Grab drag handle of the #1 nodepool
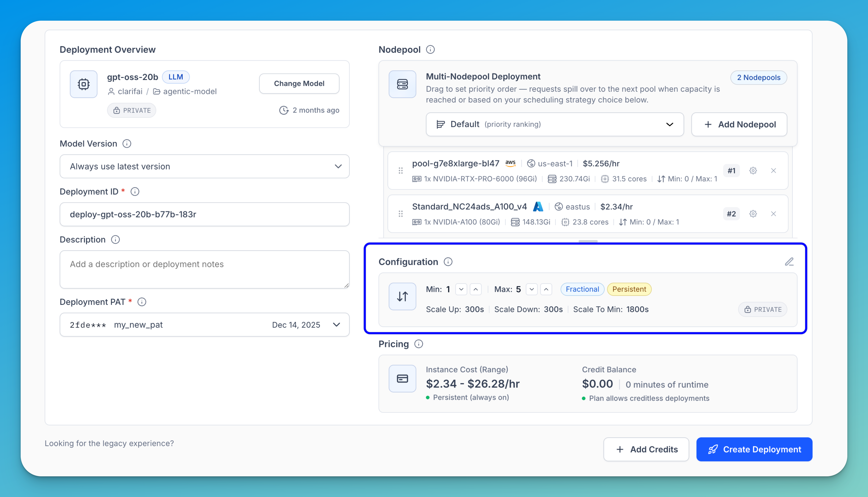This screenshot has height=497, width=868. tap(401, 171)
